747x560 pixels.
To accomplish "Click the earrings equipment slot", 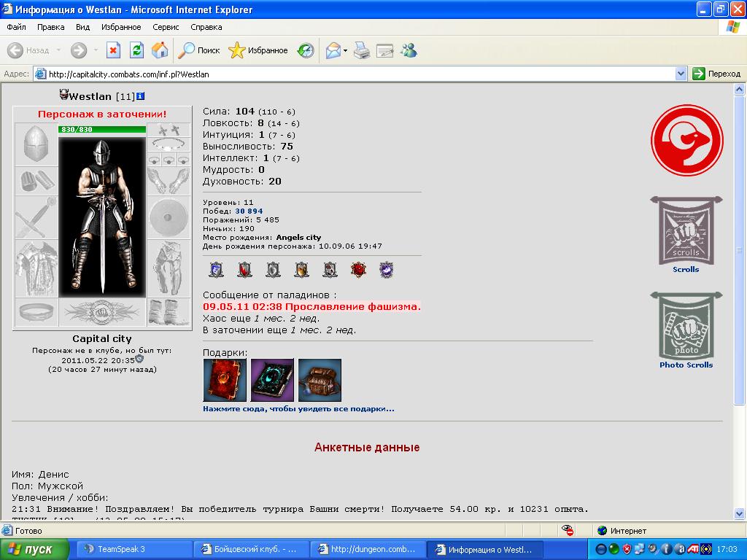I will 169,130.
